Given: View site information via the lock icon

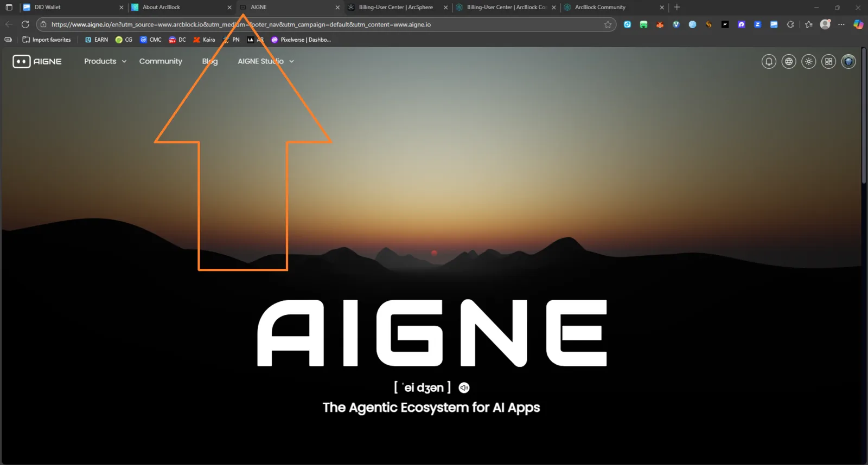Looking at the screenshot, I should (x=43, y=24).
